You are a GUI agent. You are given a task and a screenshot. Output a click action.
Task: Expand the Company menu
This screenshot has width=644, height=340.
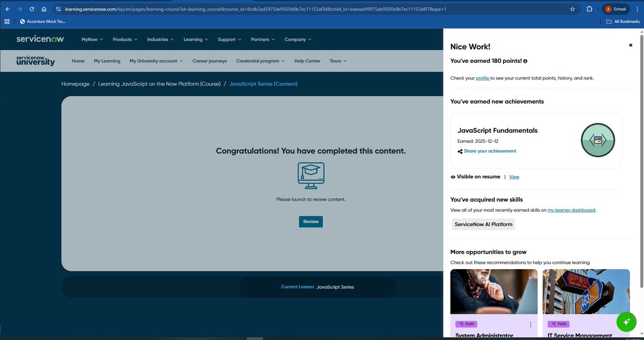tap(298, 39)
